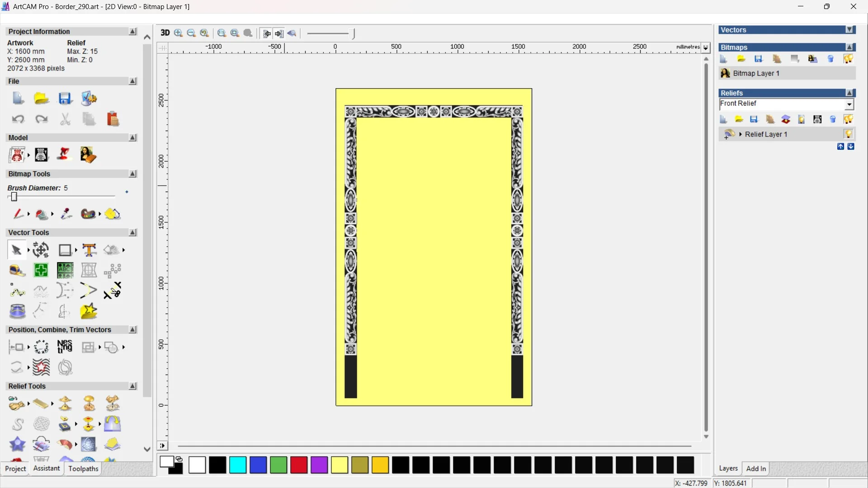Open the Assistant tab

(x=46, y=469)
